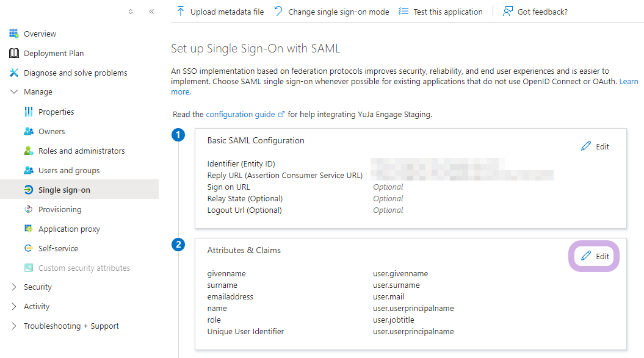Image resolution: width=644 pixels, height=358 pixels.
Task: Edit the Basic SAML Configuration
Action: tap(595, 146)
